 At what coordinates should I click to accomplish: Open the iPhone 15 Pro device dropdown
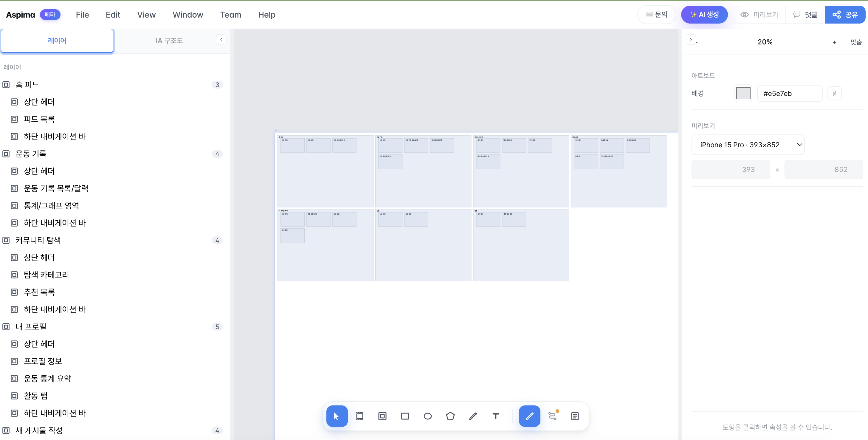748,145
